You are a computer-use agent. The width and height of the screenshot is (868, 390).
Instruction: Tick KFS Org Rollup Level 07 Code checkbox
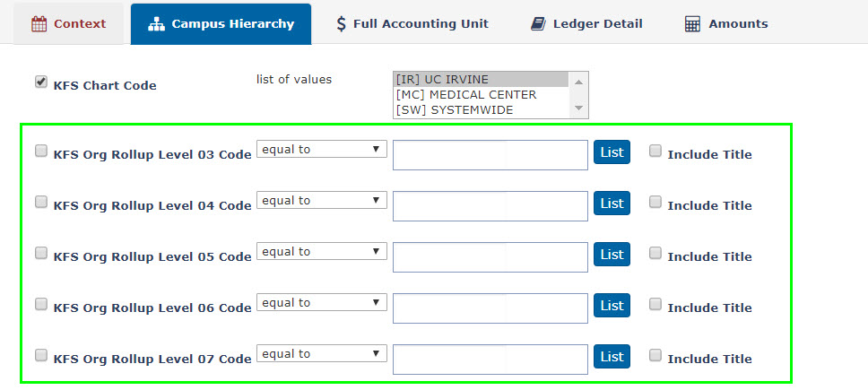[x=41, y=355]
